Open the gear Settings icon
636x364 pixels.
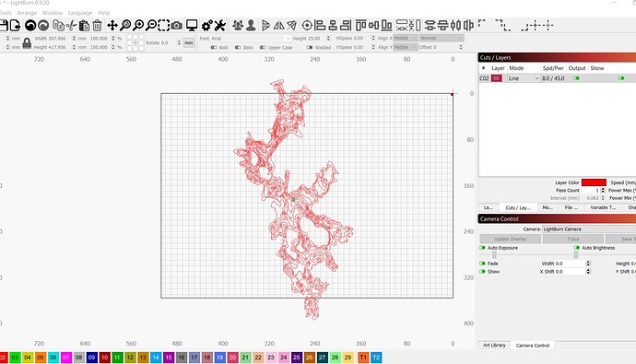pos(206,26)
